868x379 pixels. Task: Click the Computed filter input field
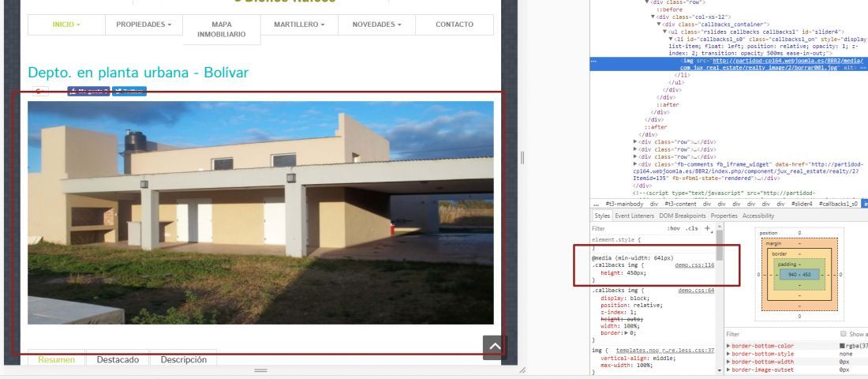(780, 334)
